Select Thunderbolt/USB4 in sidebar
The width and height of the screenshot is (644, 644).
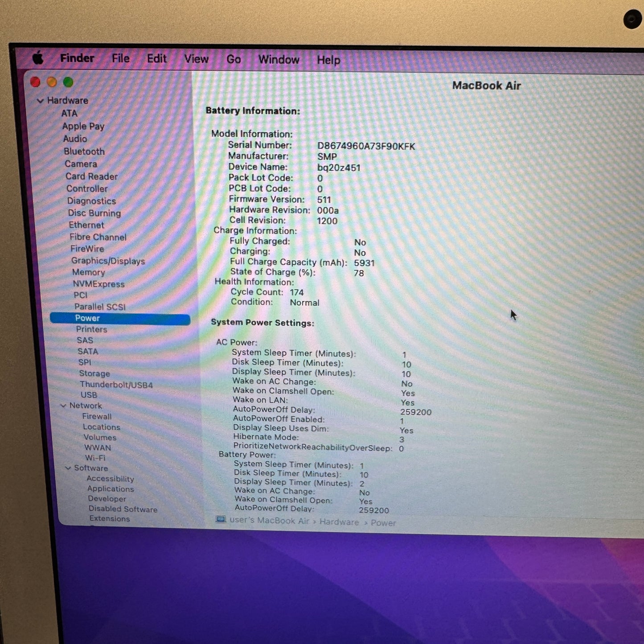[x=116, y=385]
